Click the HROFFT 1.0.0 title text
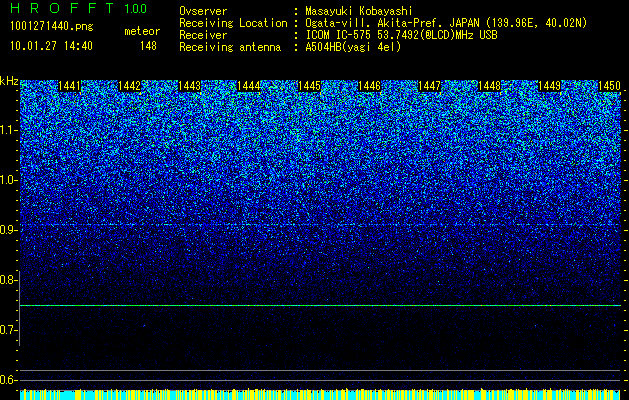Viewport: 629px width, 400px height. click(79, 8)
